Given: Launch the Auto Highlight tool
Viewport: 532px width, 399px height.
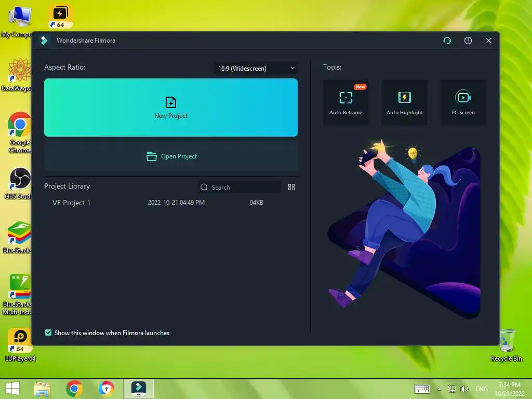Looking at the screenshot, I should coord(404,102).
